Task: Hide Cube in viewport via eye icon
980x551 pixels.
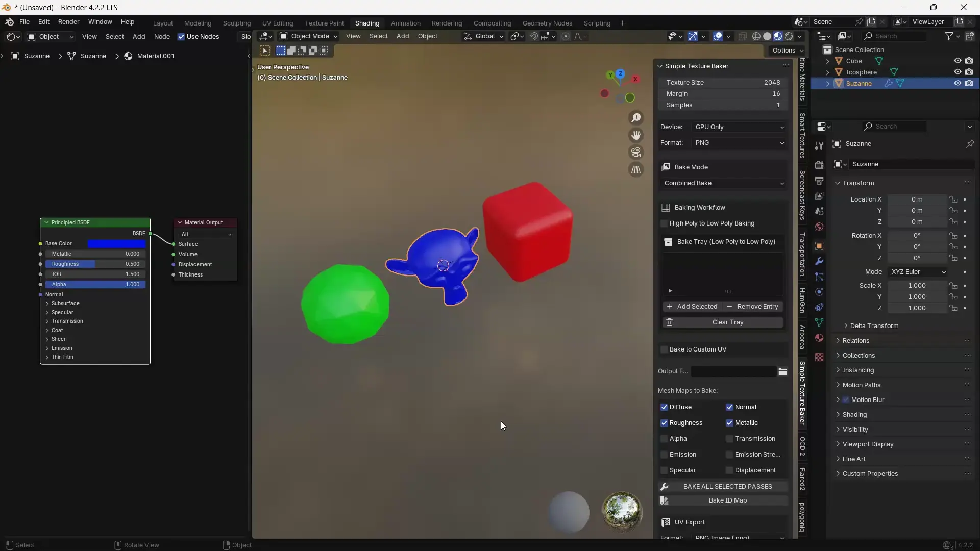Action: coord(958,61)
